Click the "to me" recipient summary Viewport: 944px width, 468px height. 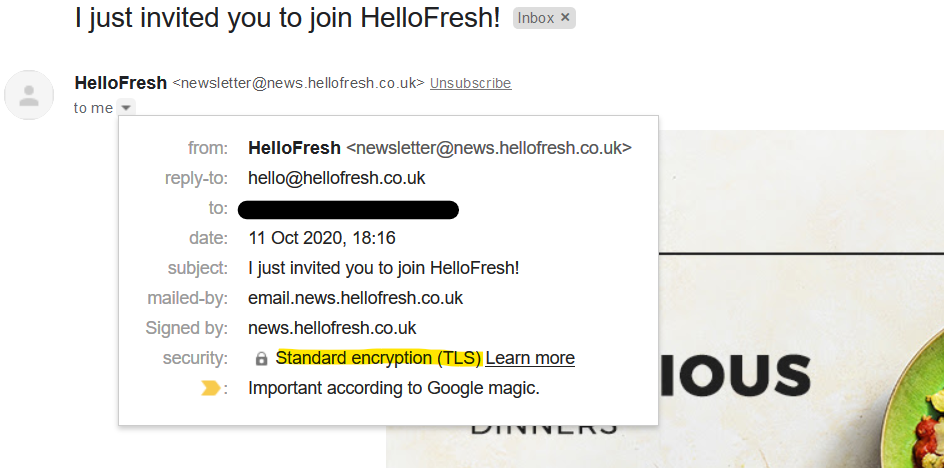tap(93, 108)
